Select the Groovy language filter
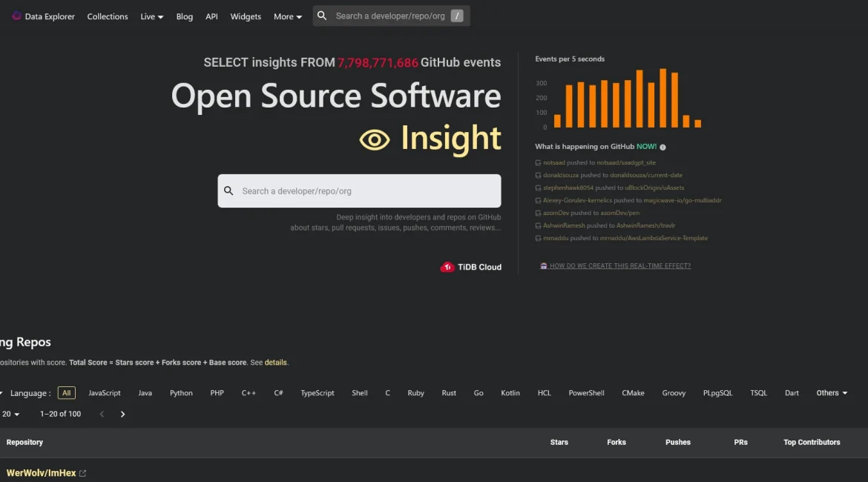The height and width of the screenshot is (482, 868). [674, 393]
